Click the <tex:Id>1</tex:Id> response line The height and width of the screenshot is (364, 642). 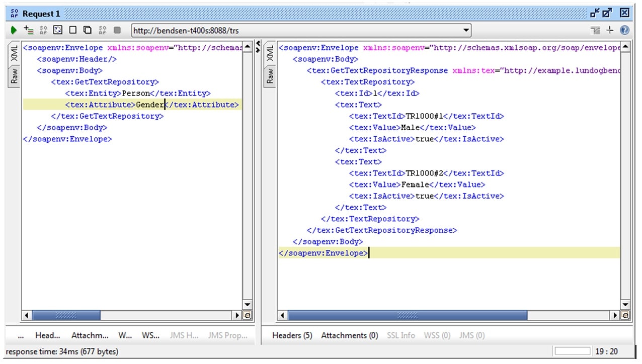tap(377, 93)
